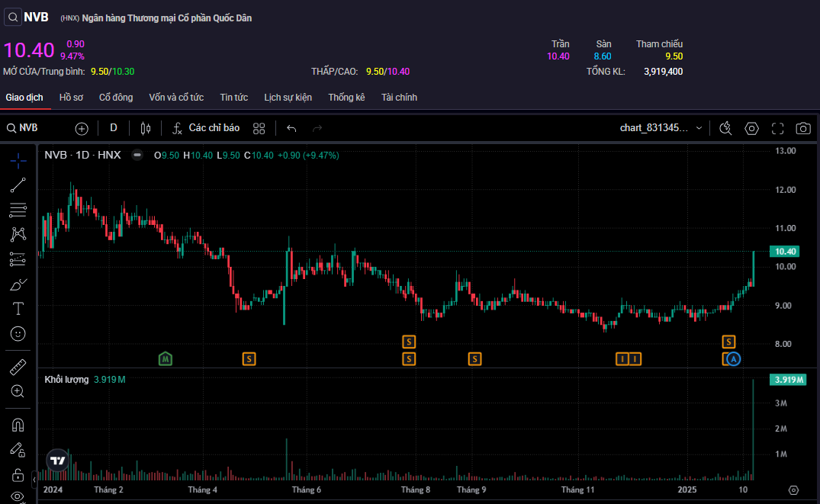Toggle lock all drawings padlock
Viewport: 820px width, 504px height.
click(x=18, y=474)
